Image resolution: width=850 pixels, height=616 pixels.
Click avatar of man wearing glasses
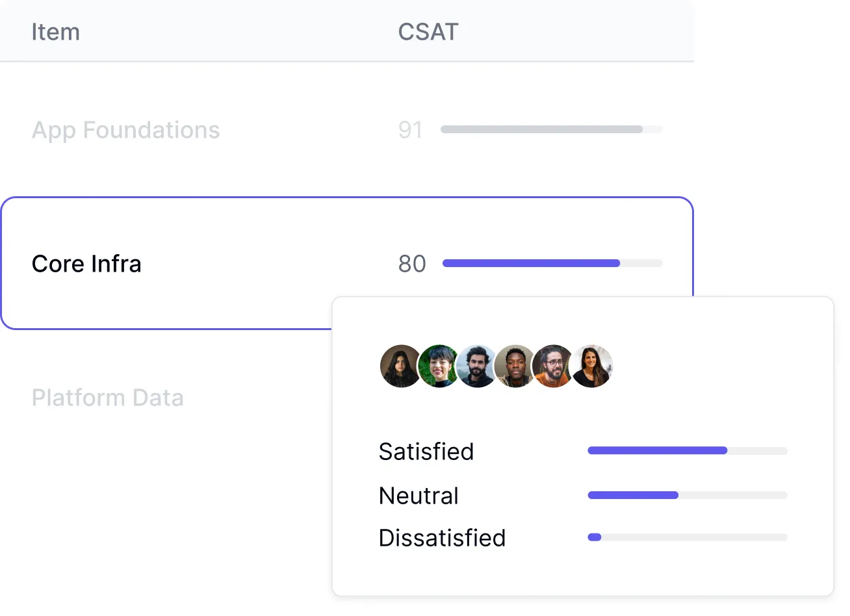[552, 366]
